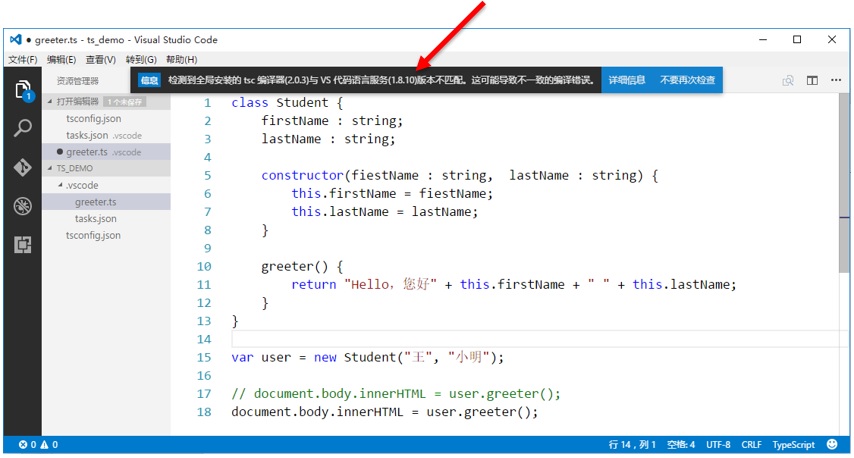Click the Visual Studio Code logo icon
This screenshot has width=854, height=458.
[x=16, y=39]
